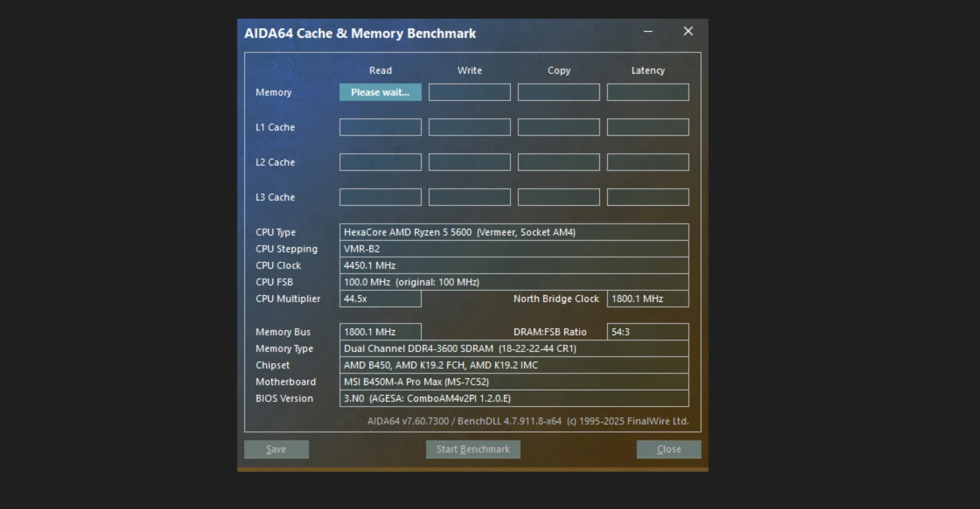Screen dimensions: 980x509
Task: Close window using the title bar X
Action: click(688, 32)
